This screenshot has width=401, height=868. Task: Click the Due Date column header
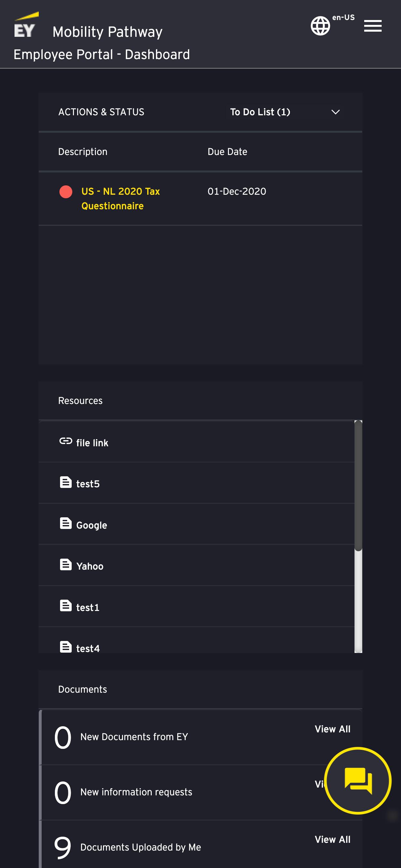tap(227, 152)
